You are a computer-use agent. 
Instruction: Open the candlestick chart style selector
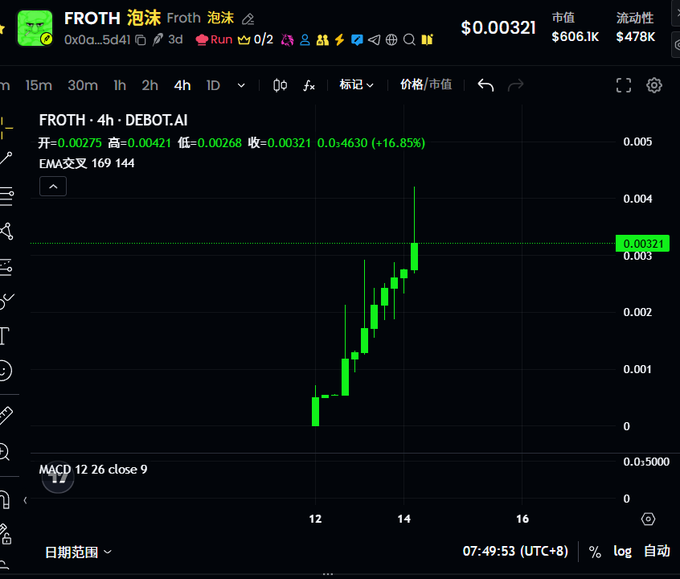pos(280,85)
